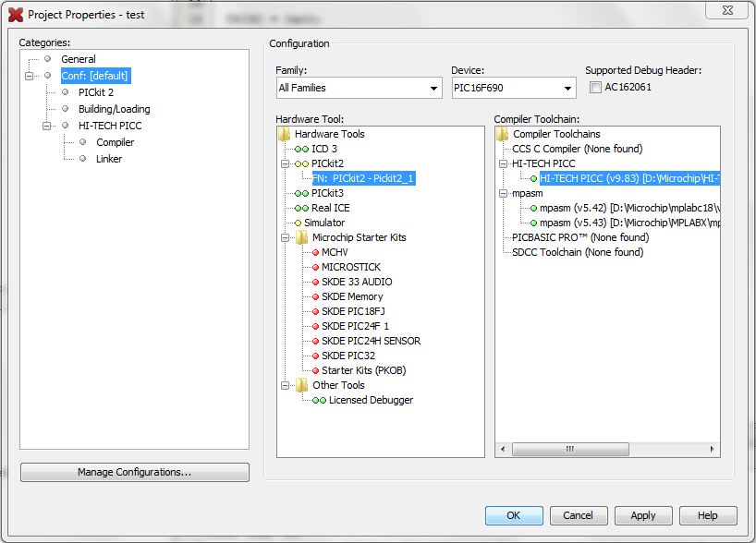This screenshot has height=543, width=756.
Task: Select the Licensed Debugger tool
Action: point(371,400)
